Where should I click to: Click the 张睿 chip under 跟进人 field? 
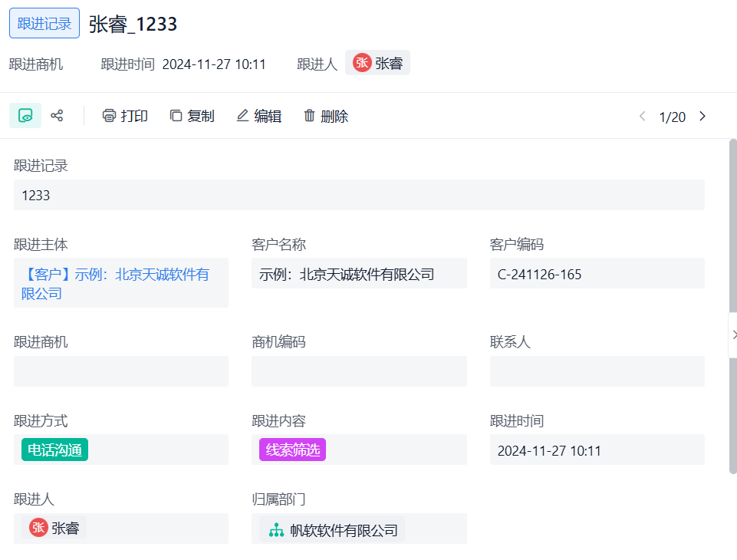click(54, 528)
